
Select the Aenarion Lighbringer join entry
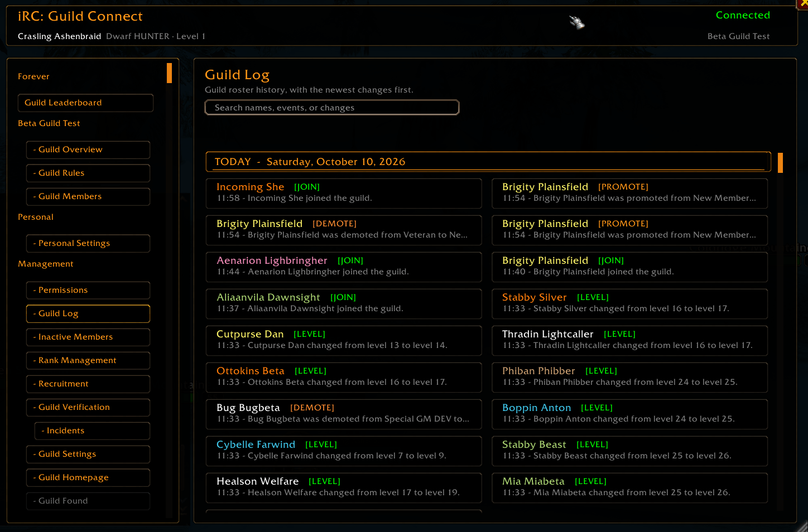344,267
